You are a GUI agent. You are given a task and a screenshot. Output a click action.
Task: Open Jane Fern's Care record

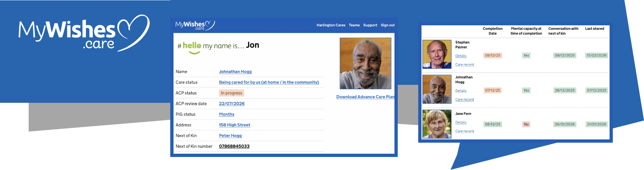click(464, 131)
